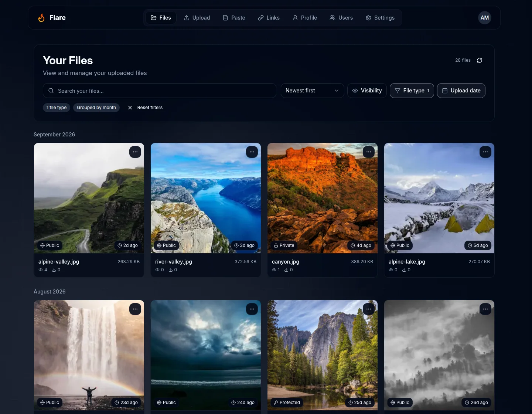Open the AM user avatar menu
Screen dimensions: 532x414
coord(485,18)
